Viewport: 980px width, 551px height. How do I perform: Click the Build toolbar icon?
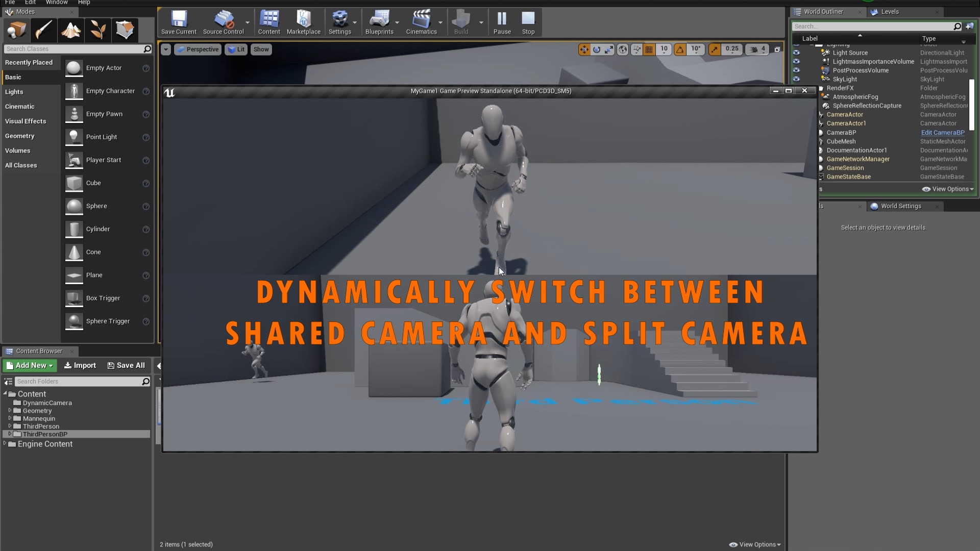pos(460,22)
